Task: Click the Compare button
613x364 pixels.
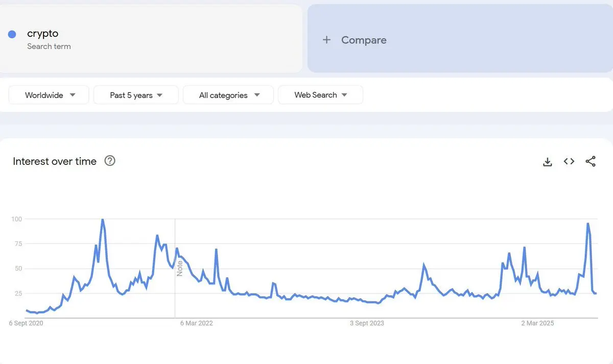Action: [x=364, y=40]
